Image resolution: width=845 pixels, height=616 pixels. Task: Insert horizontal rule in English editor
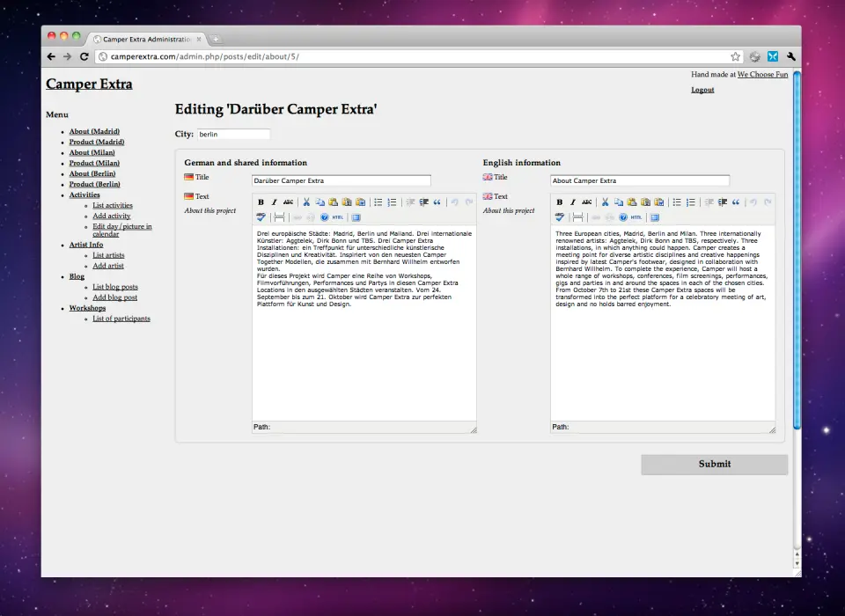tap(577, 217)
